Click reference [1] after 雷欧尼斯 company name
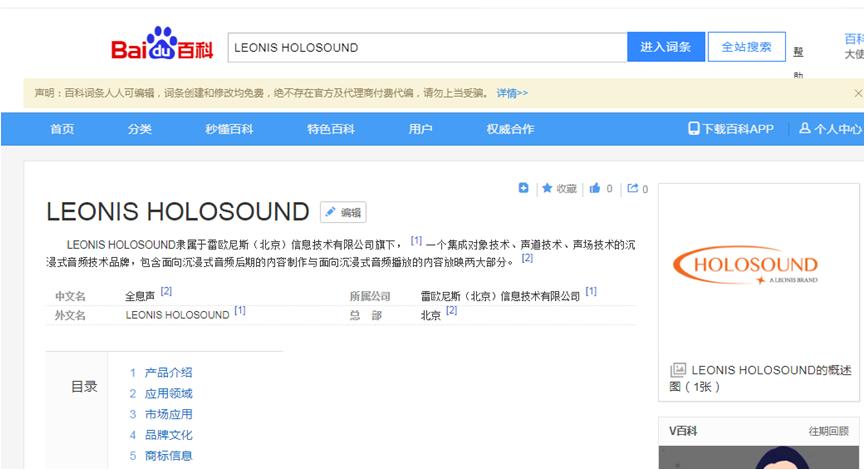The width and height of the screenshot is (865, 470). pyautogui.click(x=591, y=291)
